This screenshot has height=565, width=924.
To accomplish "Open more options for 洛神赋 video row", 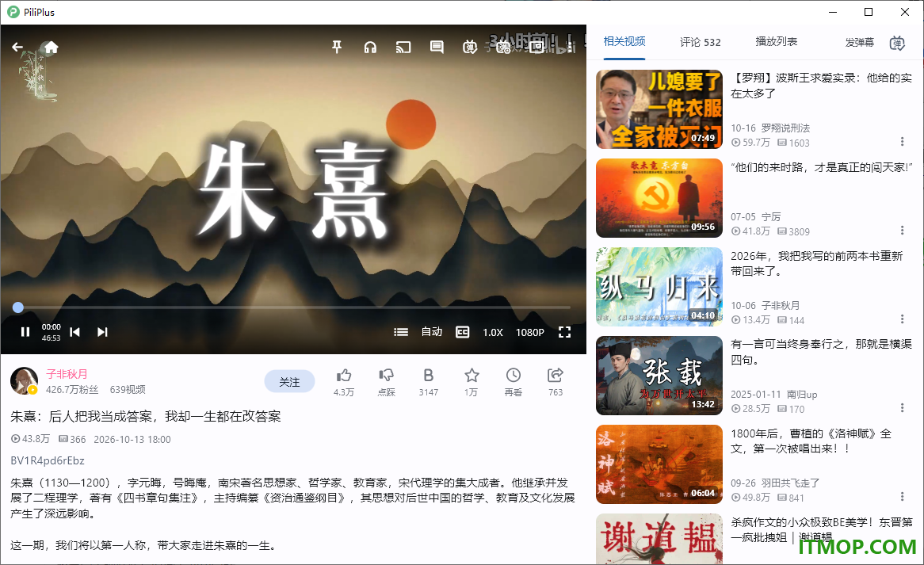I will pyautogui.click(x=902, y=497).
